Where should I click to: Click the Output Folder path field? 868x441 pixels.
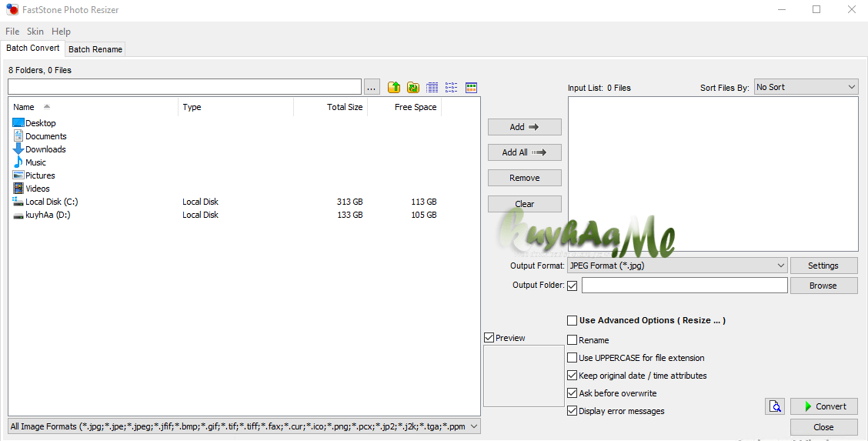[684, 285]
